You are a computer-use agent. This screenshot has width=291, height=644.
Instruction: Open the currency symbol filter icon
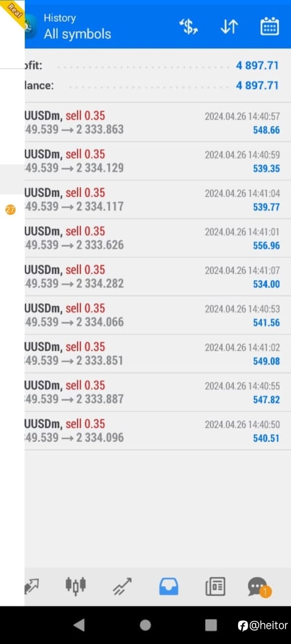(189, 27)
